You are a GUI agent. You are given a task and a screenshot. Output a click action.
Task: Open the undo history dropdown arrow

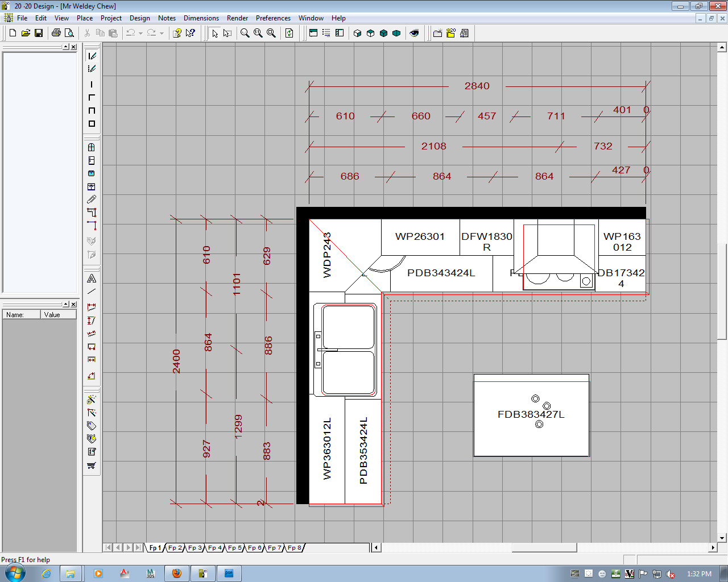point(140,33)
